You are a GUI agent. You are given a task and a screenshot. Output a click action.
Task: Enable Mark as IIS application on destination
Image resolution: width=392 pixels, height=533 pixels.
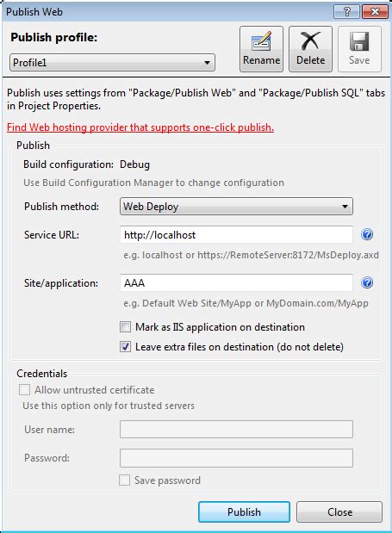[x=125, y=327]
